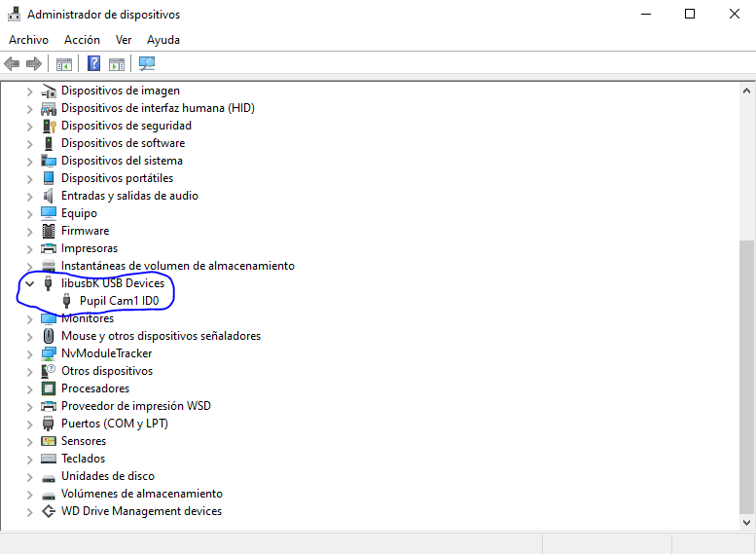Minimize the Administrador de dispositivos window
Image resolution: width=756 pixels, height=554 pixels.
pyautogui.click(x=646, y=14)
